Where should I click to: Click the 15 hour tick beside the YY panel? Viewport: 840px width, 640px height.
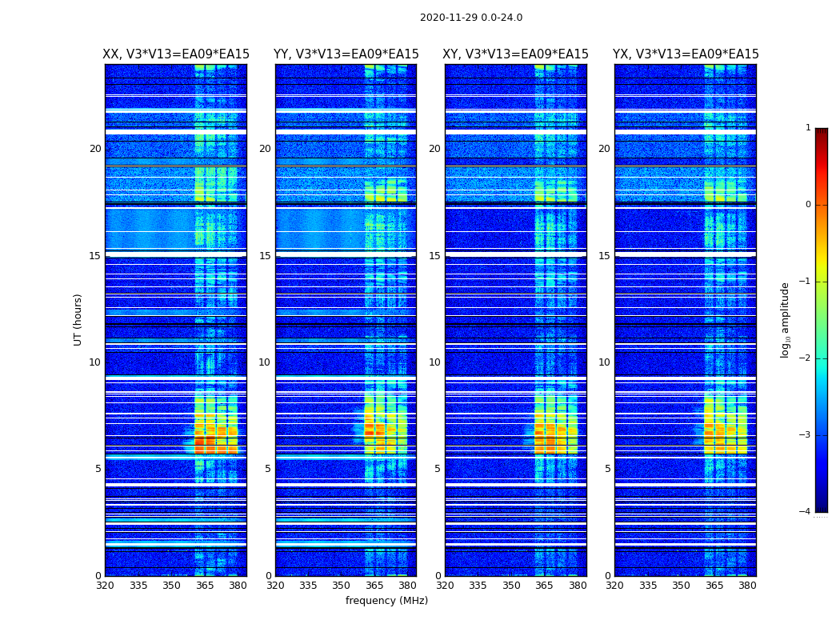point(265,256)
